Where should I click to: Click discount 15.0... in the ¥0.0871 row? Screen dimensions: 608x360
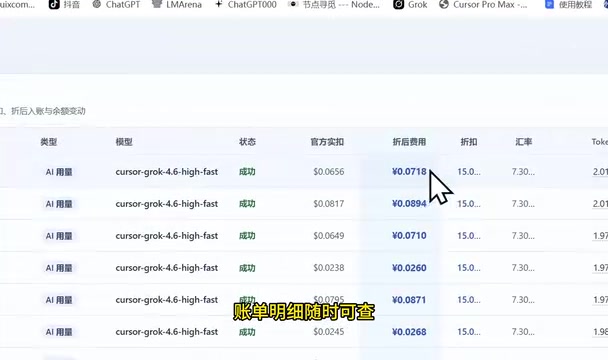(x=469, y=300)
